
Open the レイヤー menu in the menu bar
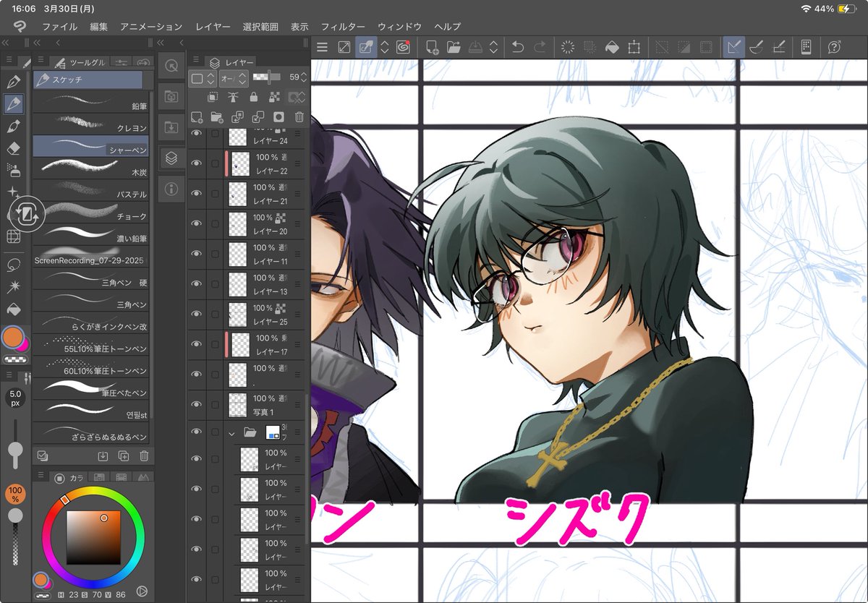click(213, 27)
